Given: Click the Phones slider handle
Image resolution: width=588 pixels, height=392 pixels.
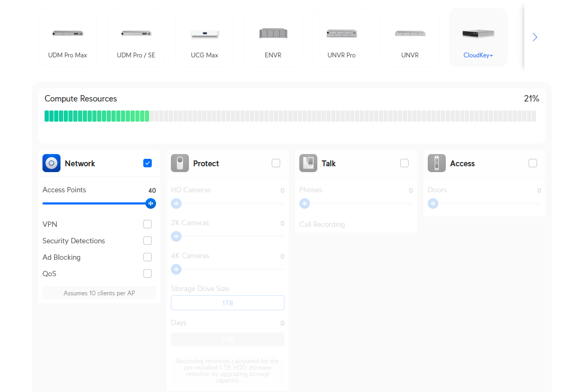Looking at the screenshot, I should tap(305, 203).
